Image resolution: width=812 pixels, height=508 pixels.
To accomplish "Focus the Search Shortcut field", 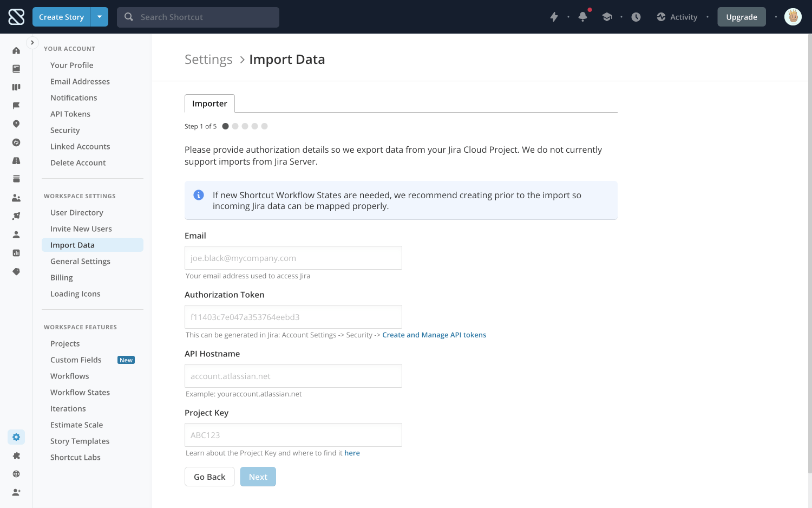I will 198,17.
